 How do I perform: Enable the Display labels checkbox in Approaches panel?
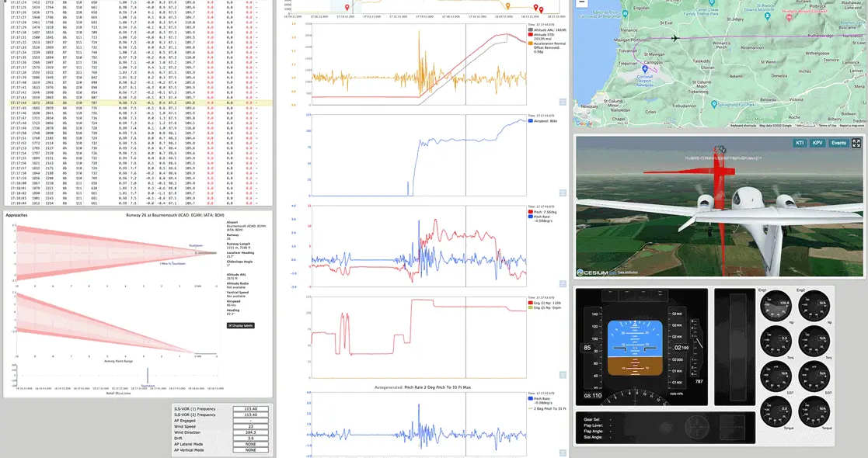coord(230,325)
